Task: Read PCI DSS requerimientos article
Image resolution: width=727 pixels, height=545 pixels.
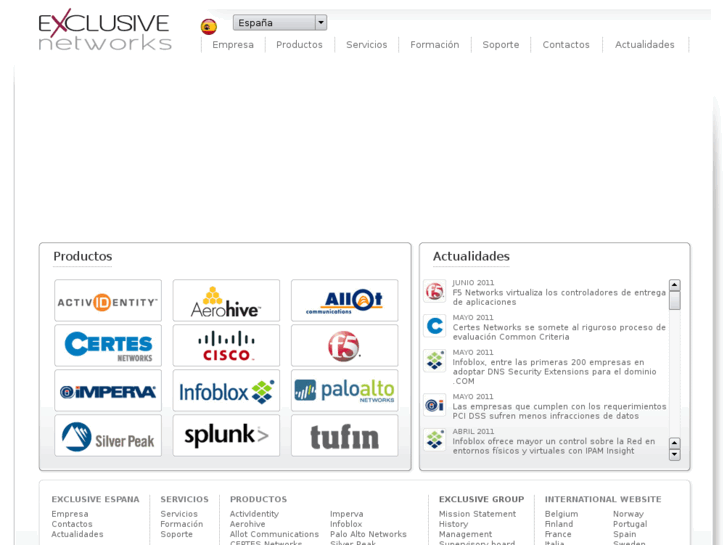Action: pos(560,411)
